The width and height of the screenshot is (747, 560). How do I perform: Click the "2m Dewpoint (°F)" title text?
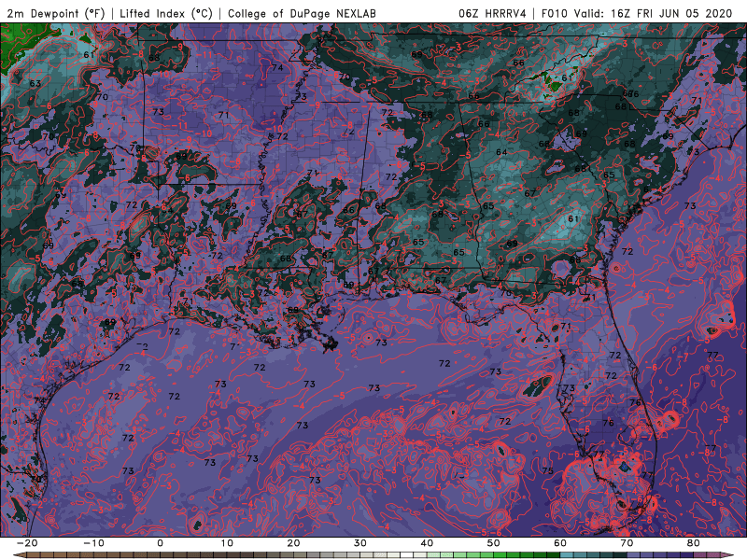56,14
